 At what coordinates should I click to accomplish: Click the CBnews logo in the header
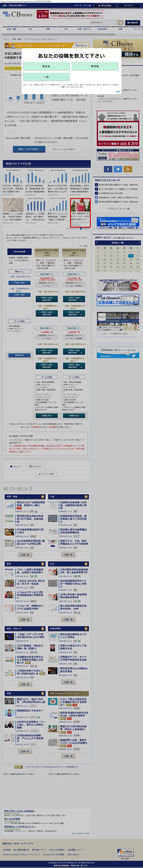tap(18, 14)
